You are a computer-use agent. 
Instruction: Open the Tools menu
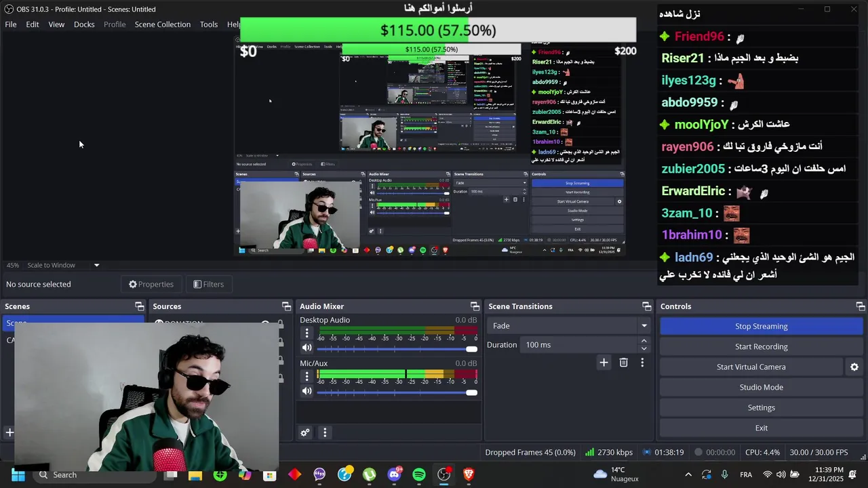click(209, 24)
